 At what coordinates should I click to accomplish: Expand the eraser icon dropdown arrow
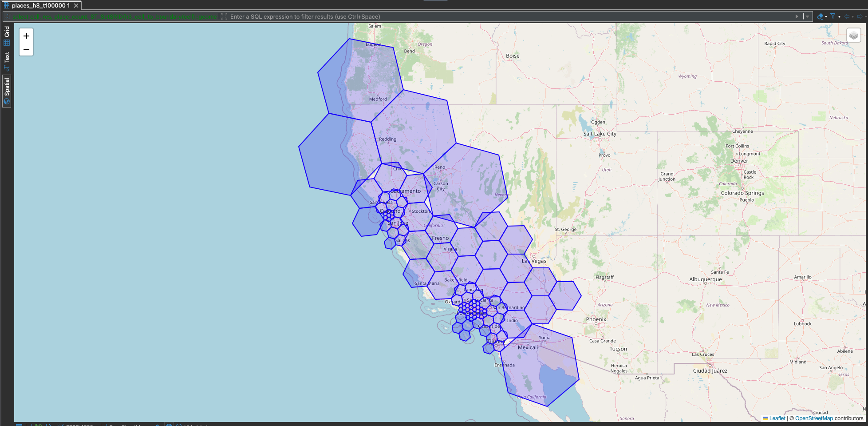tap(826, 17)
